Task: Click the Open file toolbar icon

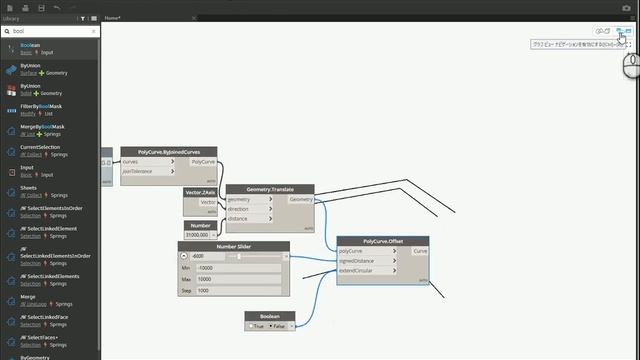Action: click(25, 8)
